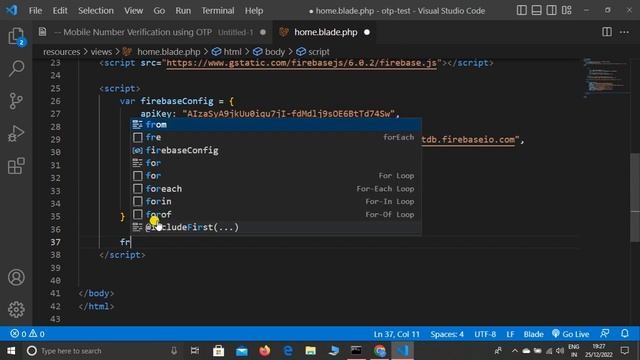This screenshot has height=360, width=640.
Task: Click the VS Code logo icon
Action: [12, 10]
